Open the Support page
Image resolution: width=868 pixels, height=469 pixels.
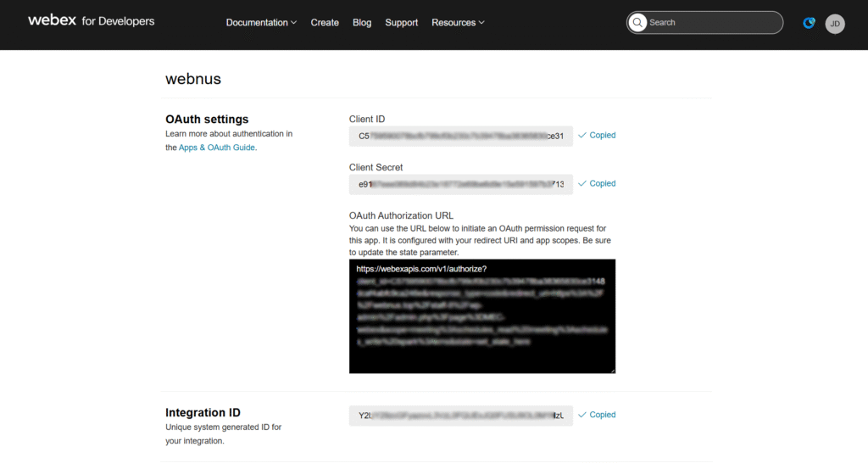coord(401,23)
